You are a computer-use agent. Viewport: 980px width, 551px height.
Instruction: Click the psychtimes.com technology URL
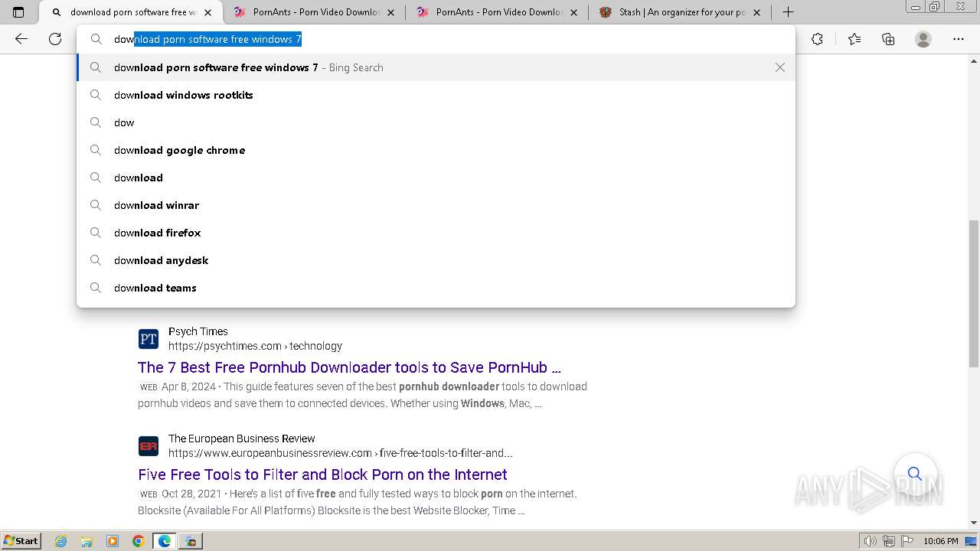255,346
